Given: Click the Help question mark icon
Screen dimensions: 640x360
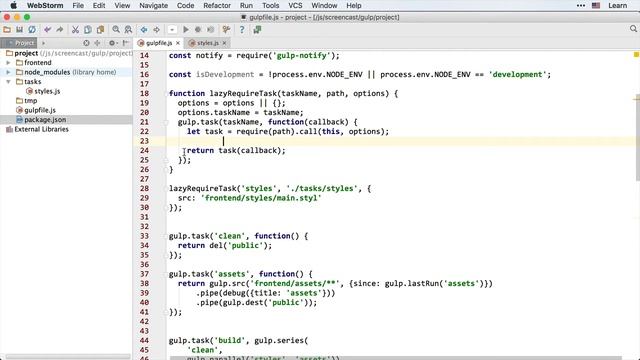Looking at the screenshot, I should [242, 29].
